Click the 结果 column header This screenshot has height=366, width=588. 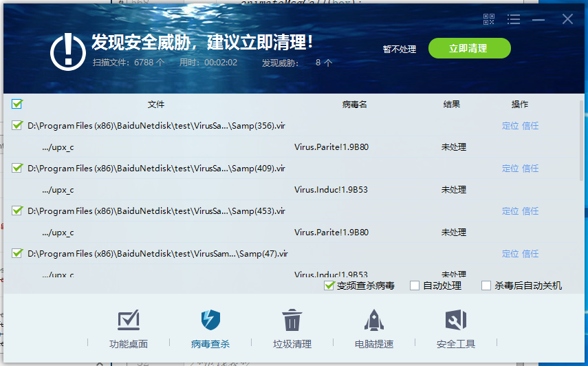[x=452, y=105]
